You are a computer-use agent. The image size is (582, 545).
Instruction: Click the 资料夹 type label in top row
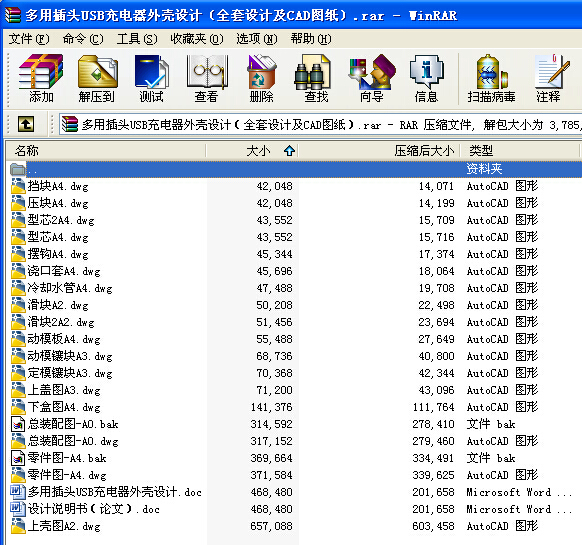(484, 169)
